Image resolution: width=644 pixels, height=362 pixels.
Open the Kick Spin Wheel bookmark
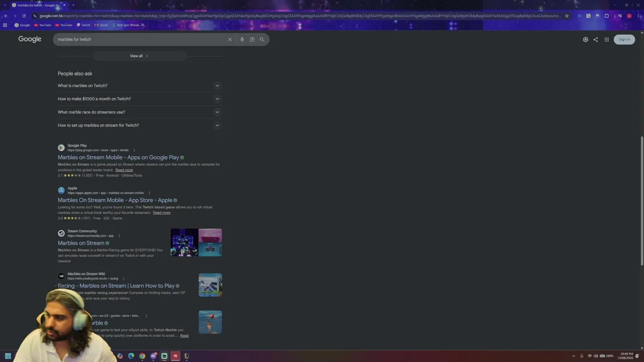coord(129,25)
